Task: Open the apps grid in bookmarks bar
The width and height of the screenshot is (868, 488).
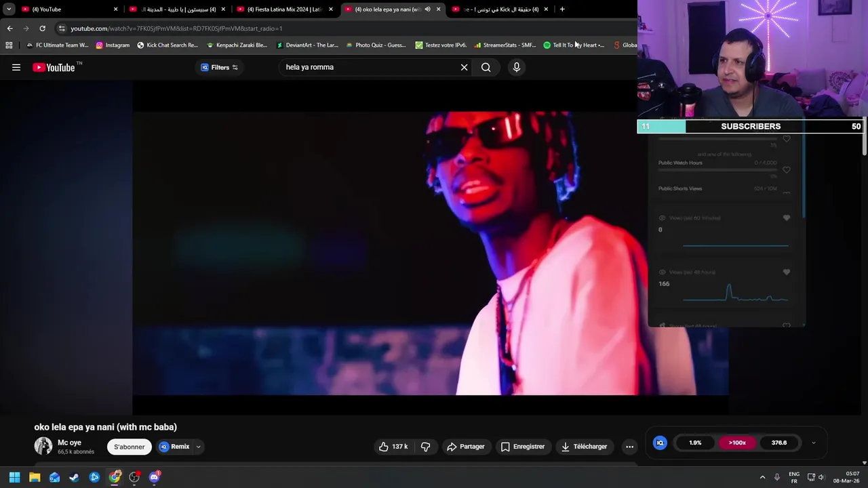Action: (x=9, y=45)
